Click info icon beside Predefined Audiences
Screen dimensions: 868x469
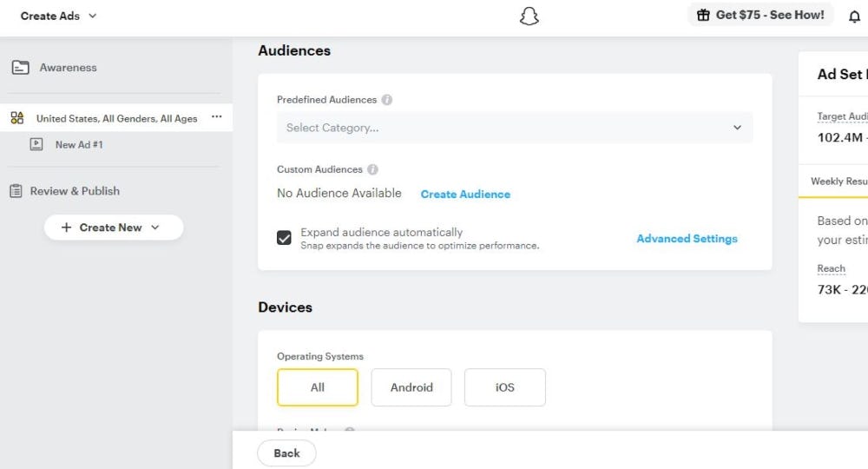387,100
